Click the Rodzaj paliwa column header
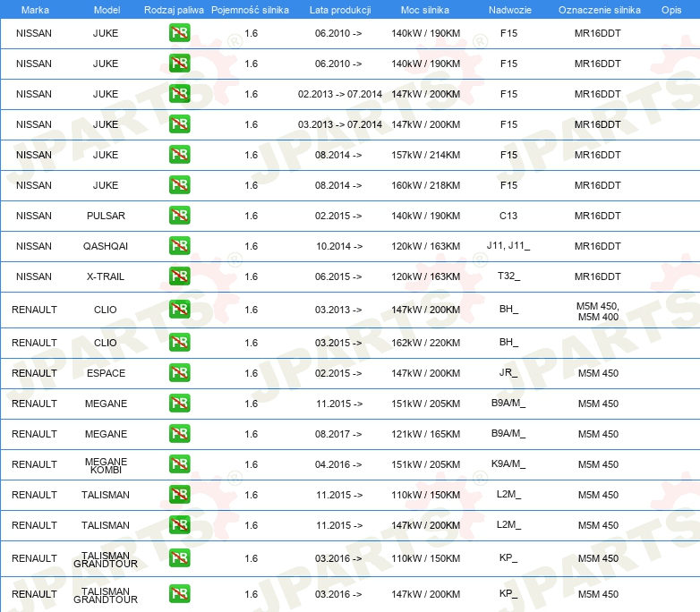This screenshot has height=612, width=700. click(174, 9)
